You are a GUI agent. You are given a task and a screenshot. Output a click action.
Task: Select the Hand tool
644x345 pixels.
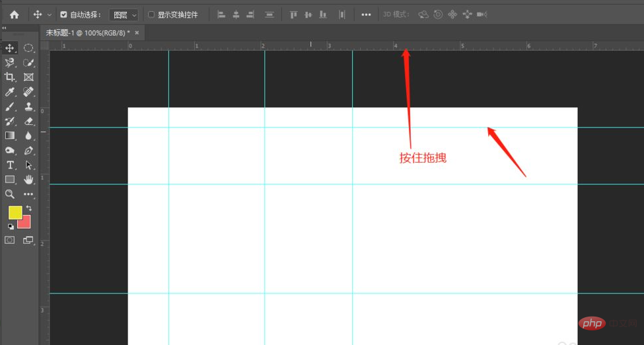(x=28, y=179)
